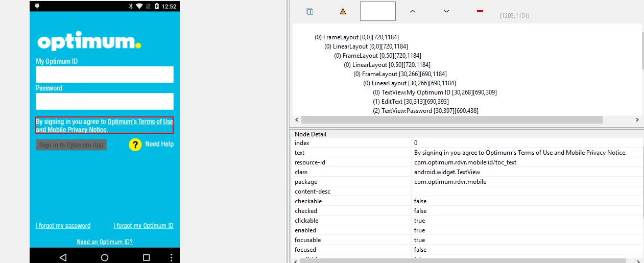This screenshot has width=644, height=263.
Task: Click the class value android.widget.TextView
Action: [527, 172]
